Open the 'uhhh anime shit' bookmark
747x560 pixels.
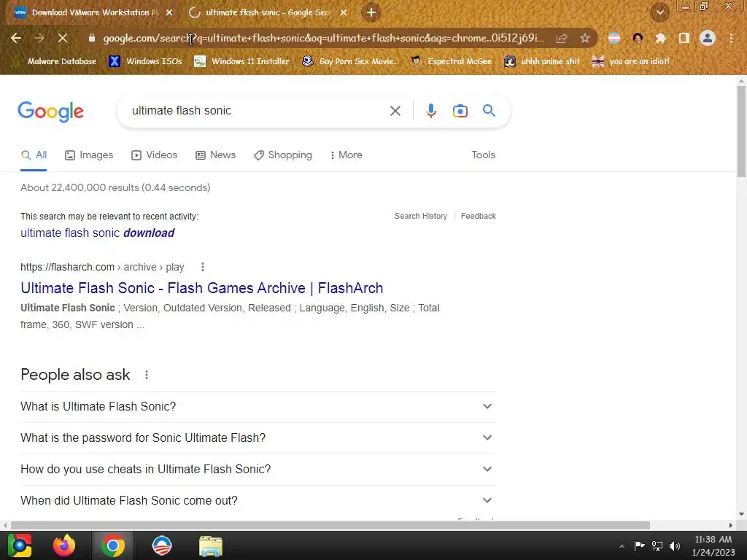(542, 61)
